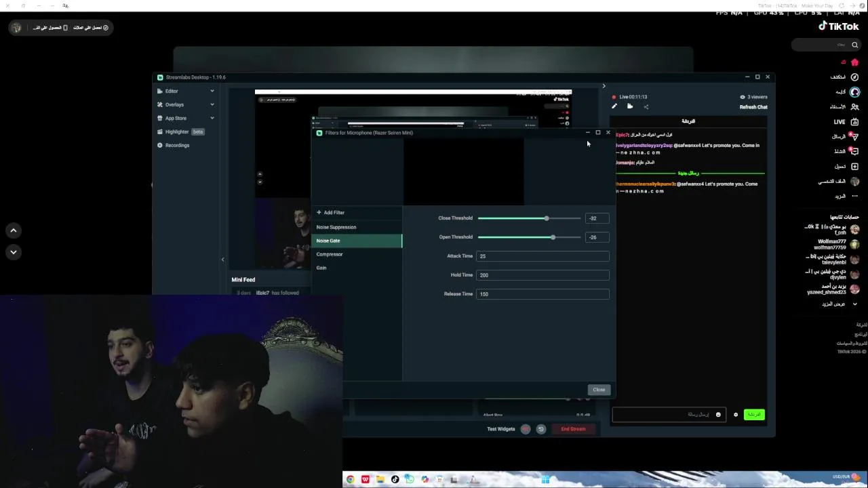Click the TikTok home icon
The width and height of the screenshot is (868, 488).
854,62
